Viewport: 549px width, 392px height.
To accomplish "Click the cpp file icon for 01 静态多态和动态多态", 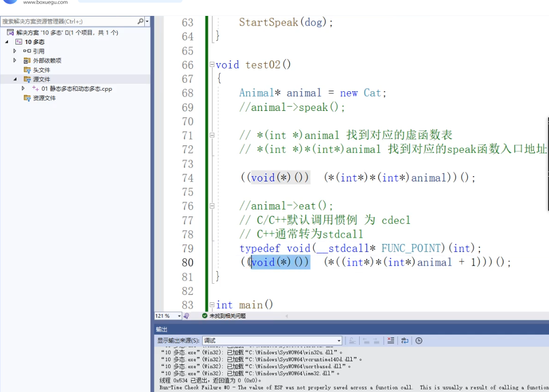I will [x=36, y=89].
